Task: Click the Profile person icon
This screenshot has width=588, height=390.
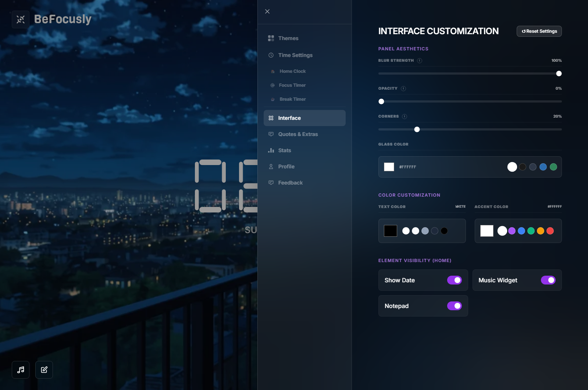Action: (x=271, y=167)
